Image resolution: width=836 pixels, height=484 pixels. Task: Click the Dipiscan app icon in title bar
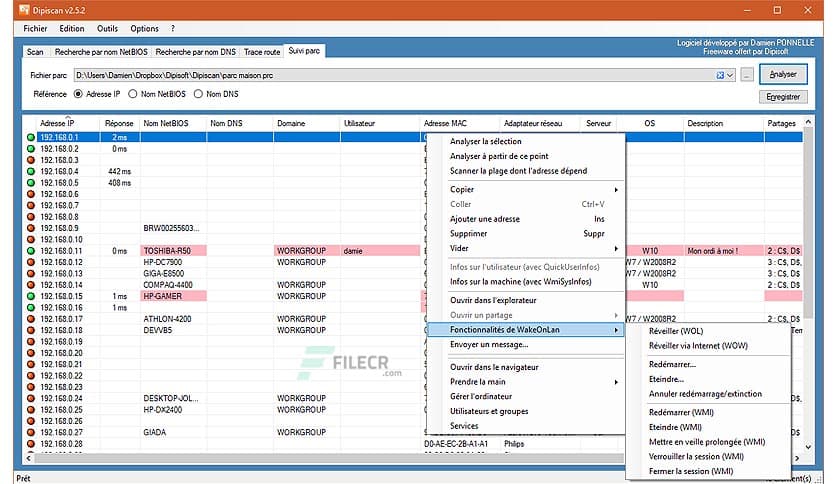tap(24, 10)
